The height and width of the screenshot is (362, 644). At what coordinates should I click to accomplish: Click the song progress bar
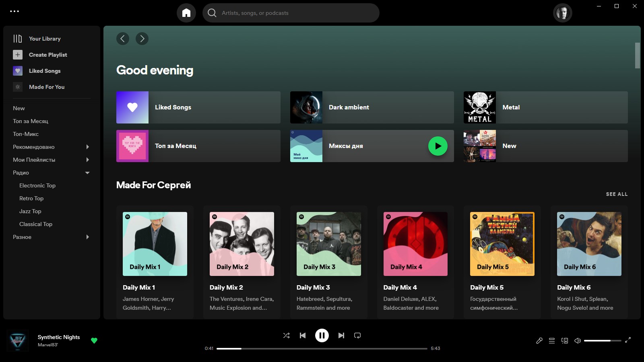[x=322, y=349]
